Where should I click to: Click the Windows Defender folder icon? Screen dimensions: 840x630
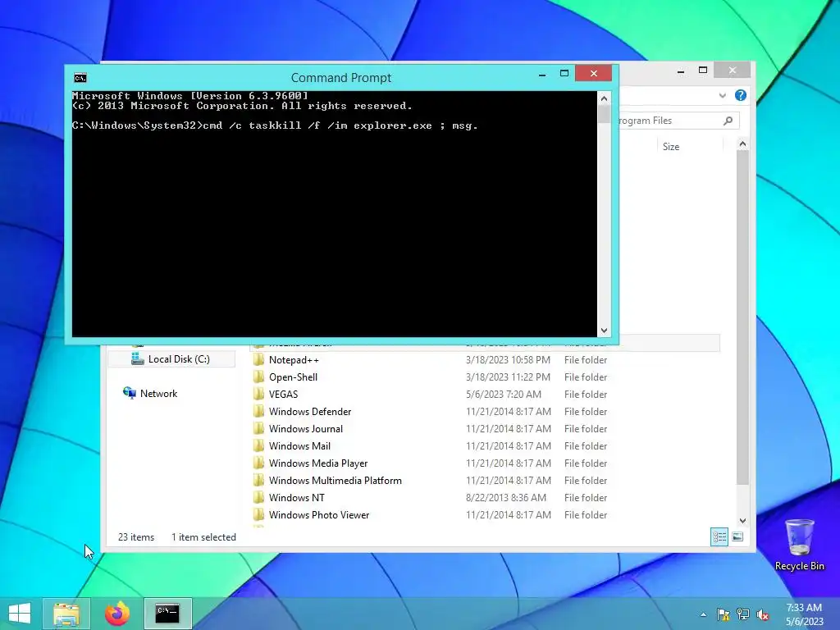click(x=258, y=411)
